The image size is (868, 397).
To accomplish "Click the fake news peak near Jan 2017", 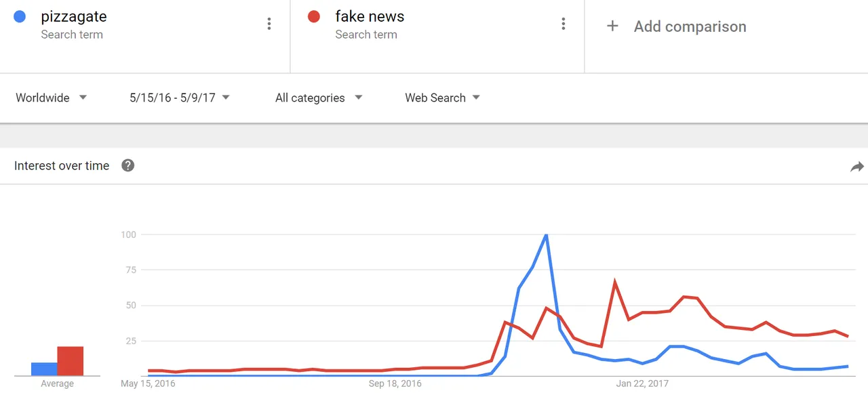I will tap(614, 282).
